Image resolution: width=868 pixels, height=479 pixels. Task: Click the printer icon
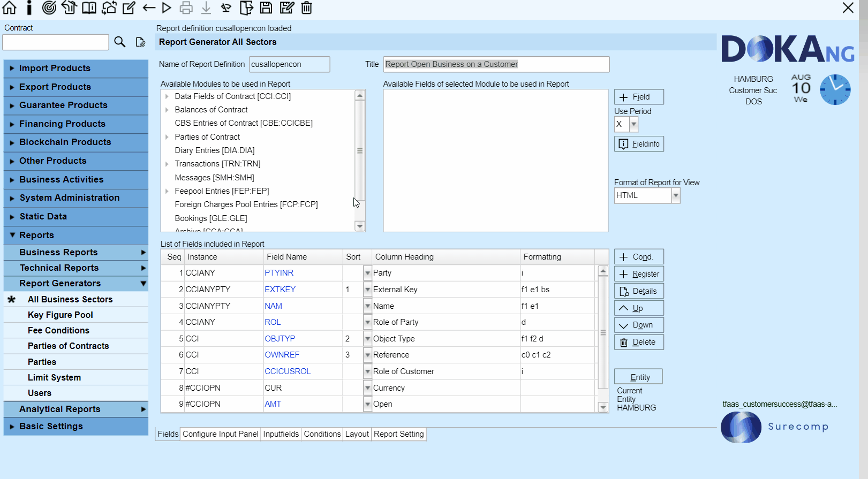pos(186,7)
